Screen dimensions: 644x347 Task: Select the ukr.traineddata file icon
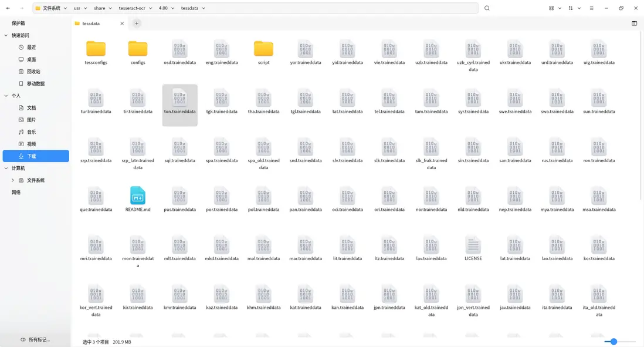tap(515, 49)
